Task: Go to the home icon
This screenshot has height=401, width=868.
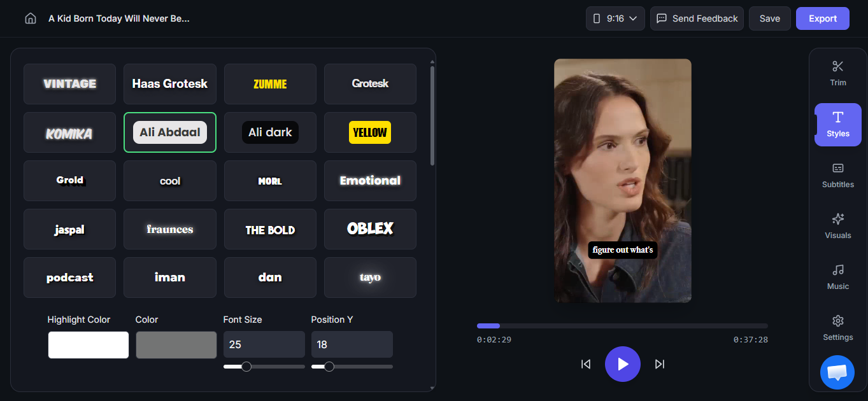Action: 31,18
